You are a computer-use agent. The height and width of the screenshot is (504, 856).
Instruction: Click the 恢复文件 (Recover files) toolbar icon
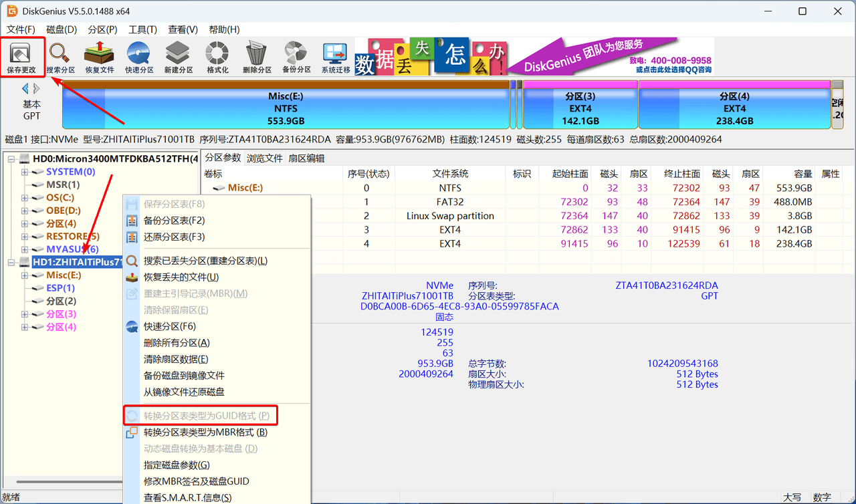[x=99, y=57]
